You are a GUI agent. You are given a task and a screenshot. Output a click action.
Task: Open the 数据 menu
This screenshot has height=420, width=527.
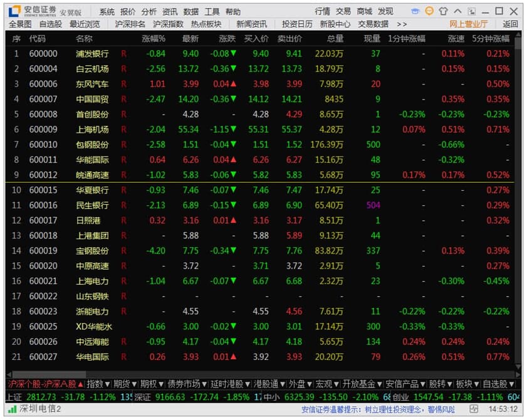point(190,12)
